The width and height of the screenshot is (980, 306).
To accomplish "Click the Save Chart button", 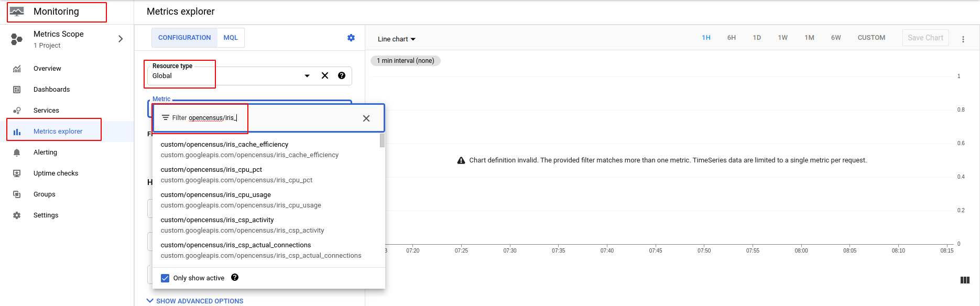I will point(925,38).
